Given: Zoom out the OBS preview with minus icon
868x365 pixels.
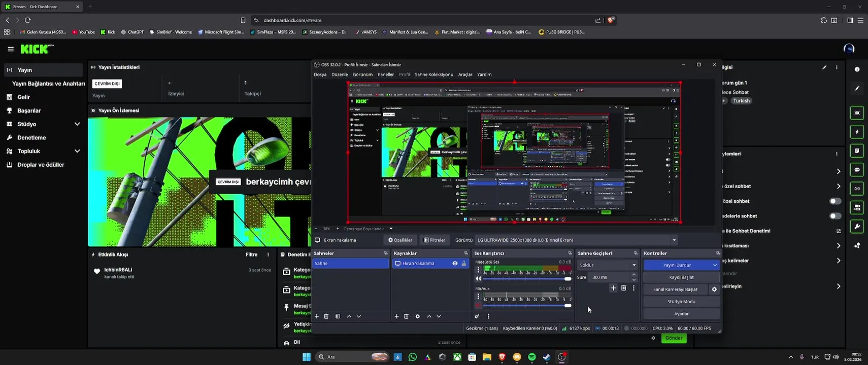Looking at the screenshot, I should [316, 229].
